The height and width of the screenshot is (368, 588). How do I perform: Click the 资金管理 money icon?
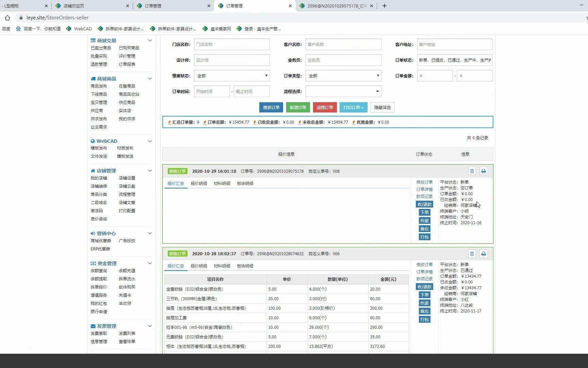coord(93,263)
